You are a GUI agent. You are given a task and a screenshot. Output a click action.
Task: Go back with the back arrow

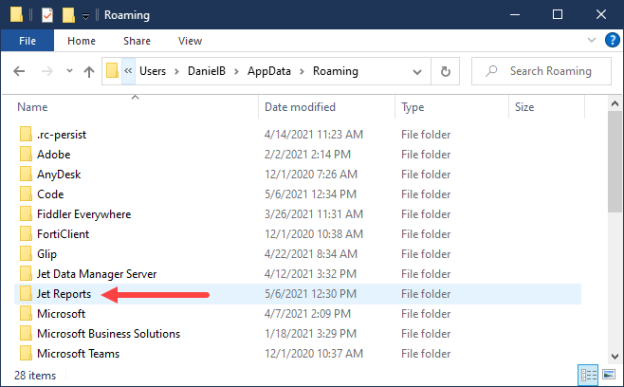(x=19, y=71)
